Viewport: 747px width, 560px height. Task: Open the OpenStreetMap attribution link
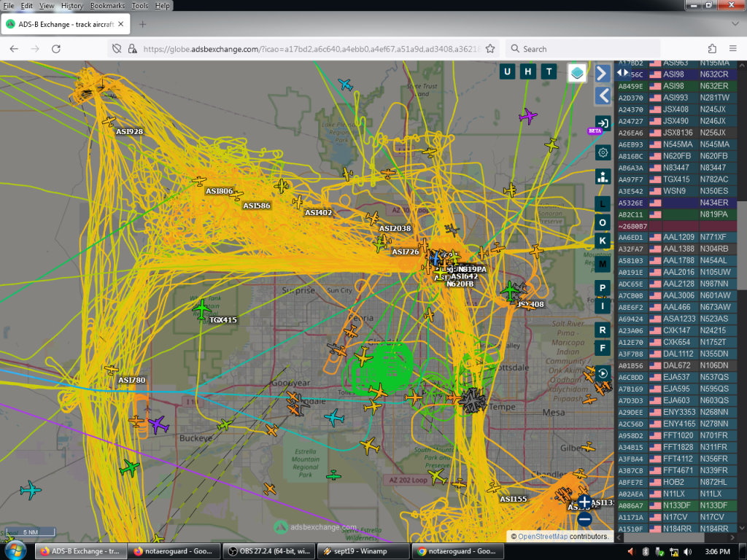pos(543,536)
